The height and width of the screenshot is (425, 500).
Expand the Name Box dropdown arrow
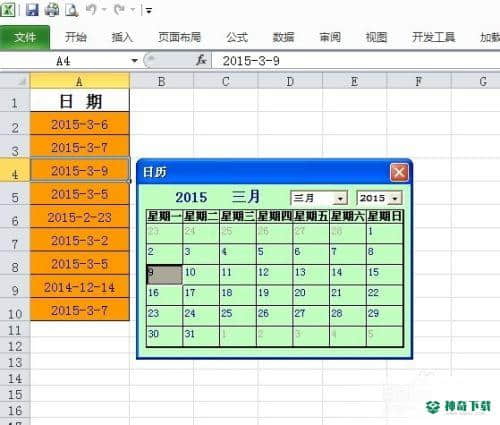tap(134, 61)
